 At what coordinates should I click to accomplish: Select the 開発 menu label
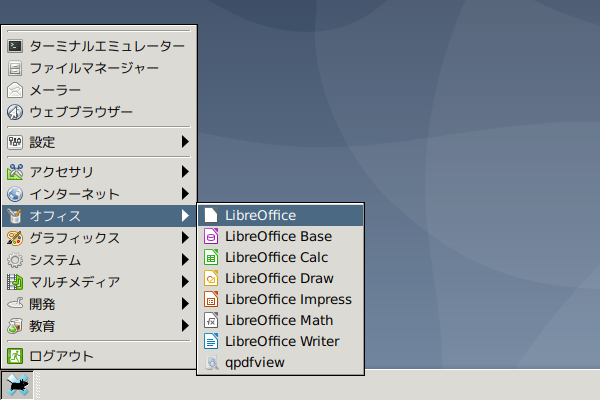[42, 304]
